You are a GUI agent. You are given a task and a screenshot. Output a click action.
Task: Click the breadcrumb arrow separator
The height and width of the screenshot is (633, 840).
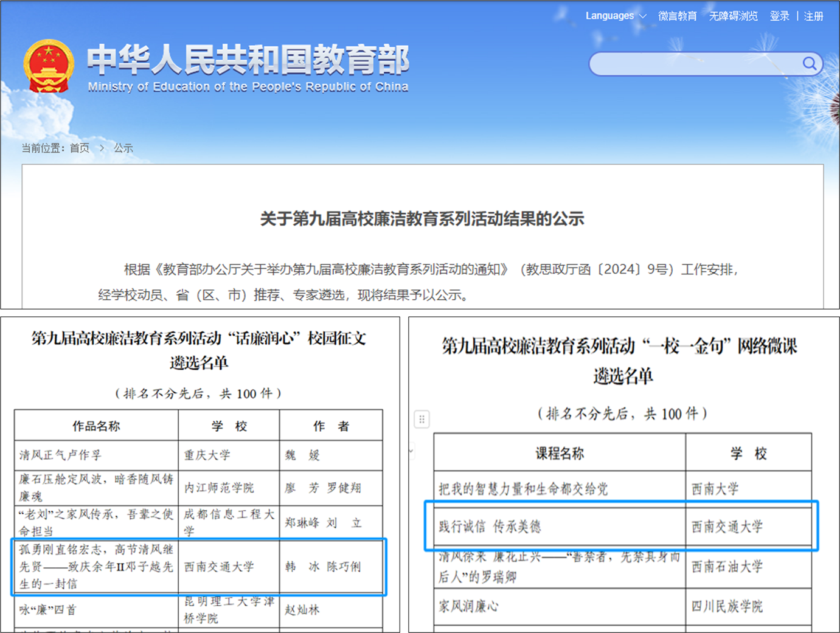pos(102,148)
